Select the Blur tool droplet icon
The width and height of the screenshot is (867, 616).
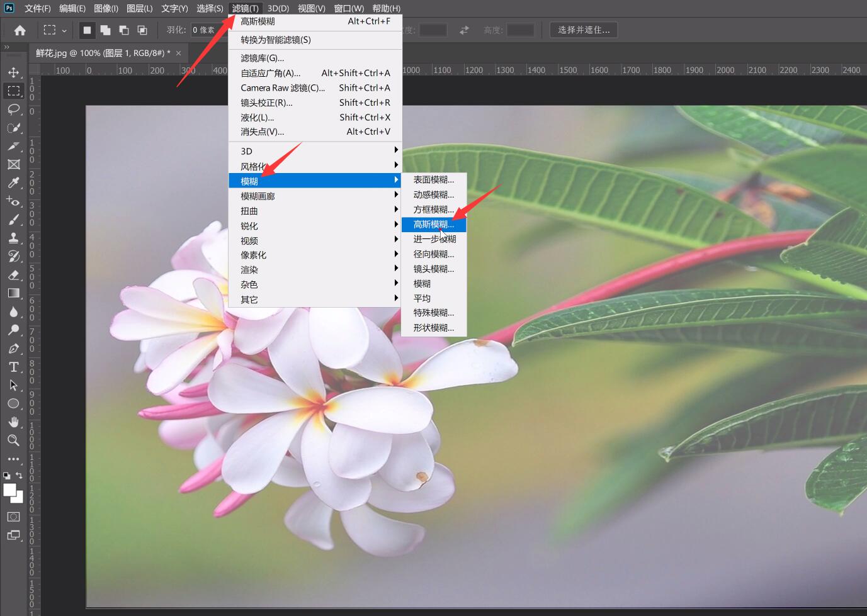13,311
